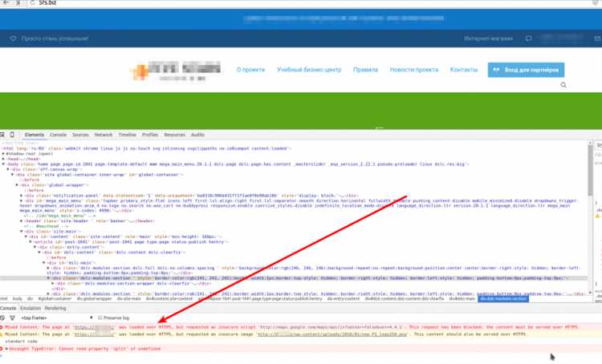This screenshot has height=364, width=602.
Task: Click 'Вход для партнёров' button
Action: tap(526, 70)
